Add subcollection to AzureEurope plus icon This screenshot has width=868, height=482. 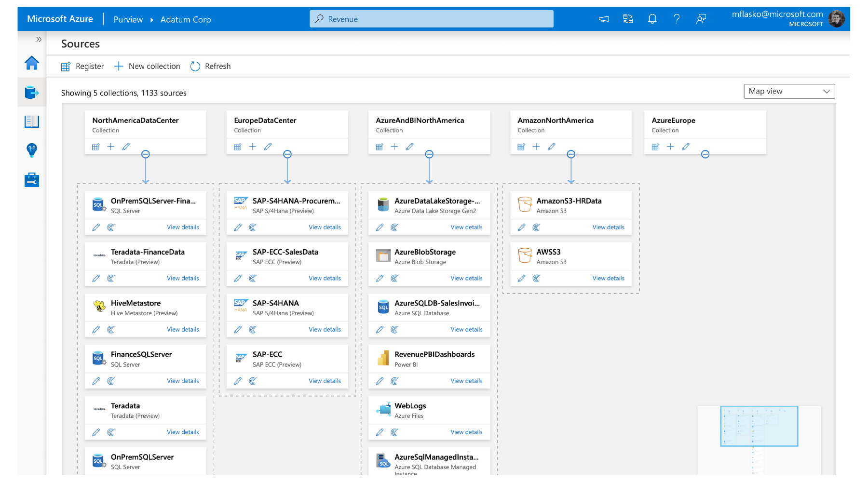(x=670, y=147)
